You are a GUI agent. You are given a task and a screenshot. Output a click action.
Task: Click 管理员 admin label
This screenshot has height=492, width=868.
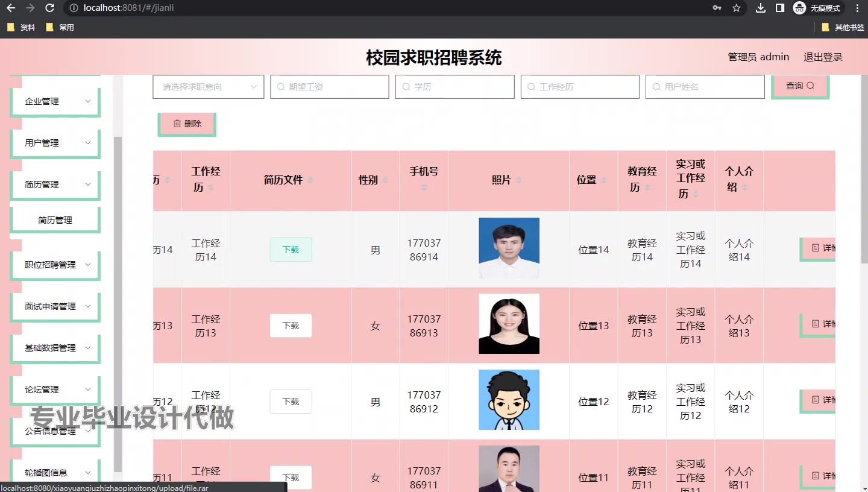[758, 57]
